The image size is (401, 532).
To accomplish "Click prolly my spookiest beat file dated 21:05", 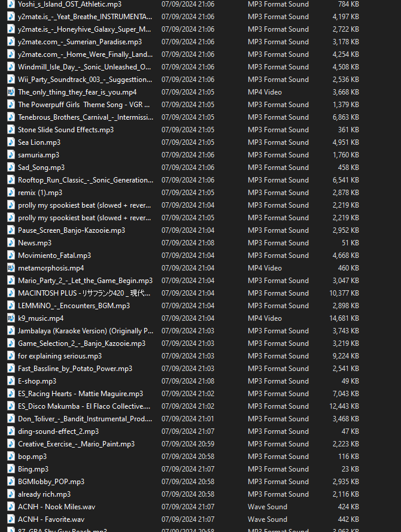I will coord(84,217).
